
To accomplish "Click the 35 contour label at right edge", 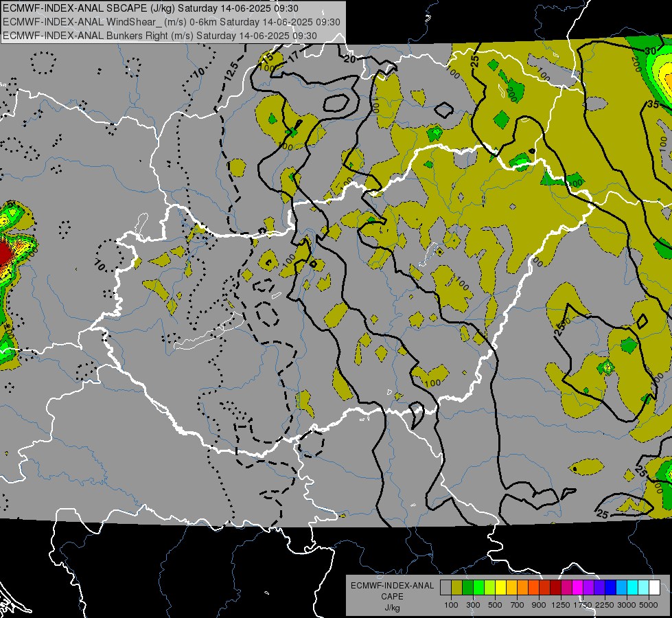I will click(653, 104).
